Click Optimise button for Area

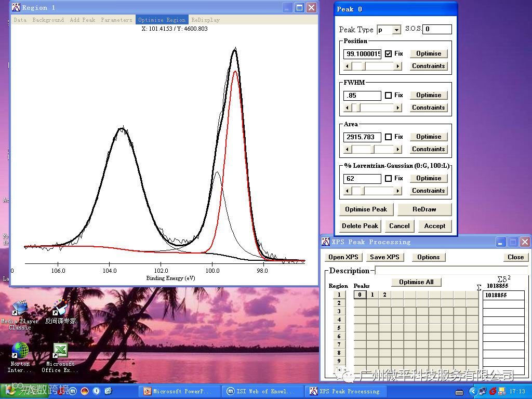click(429, 137)
